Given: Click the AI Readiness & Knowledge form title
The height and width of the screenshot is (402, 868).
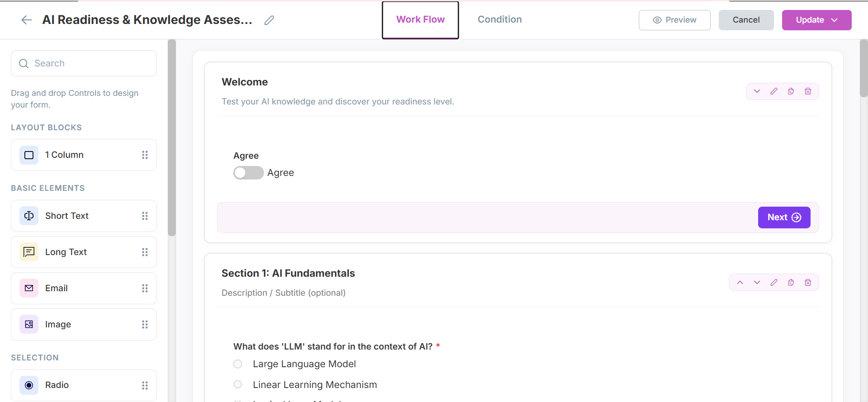Looking at the screenshot, I should pos(147,20).
